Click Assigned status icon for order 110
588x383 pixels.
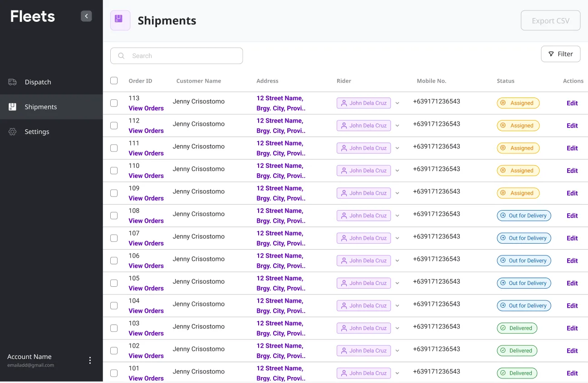point(503,171)
